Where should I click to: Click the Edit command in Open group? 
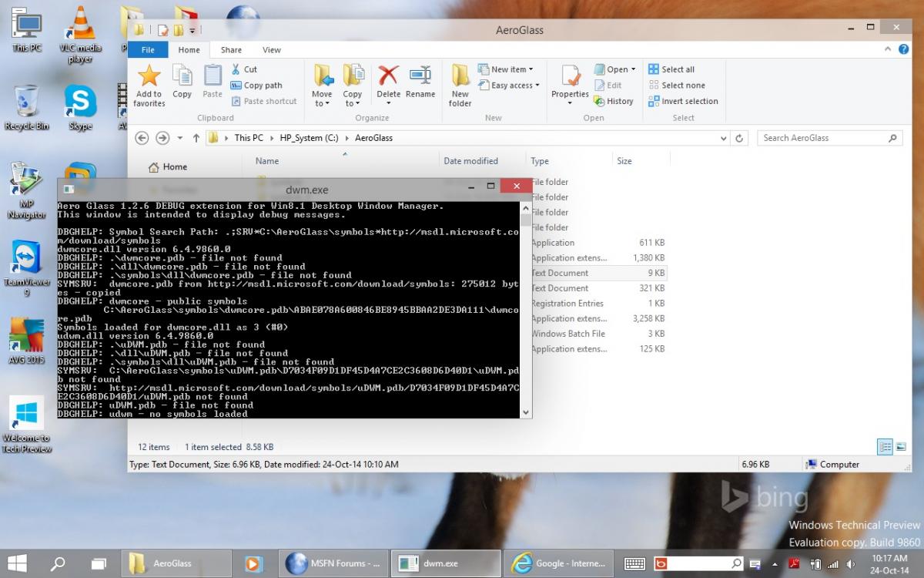[608, 86]
